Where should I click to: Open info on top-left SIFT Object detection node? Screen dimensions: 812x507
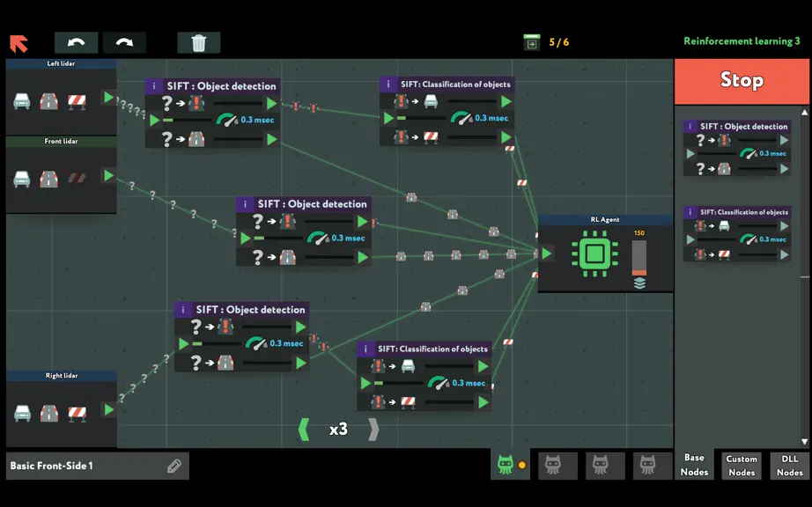[154, 86]
